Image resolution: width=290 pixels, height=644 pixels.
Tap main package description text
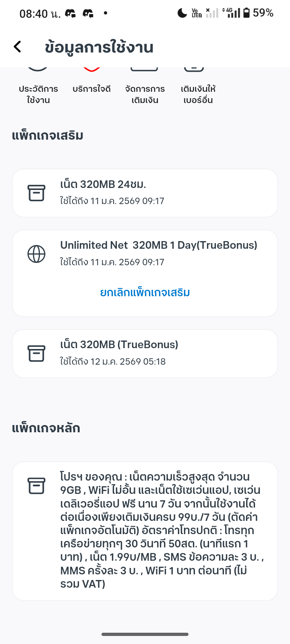point(161,530)
